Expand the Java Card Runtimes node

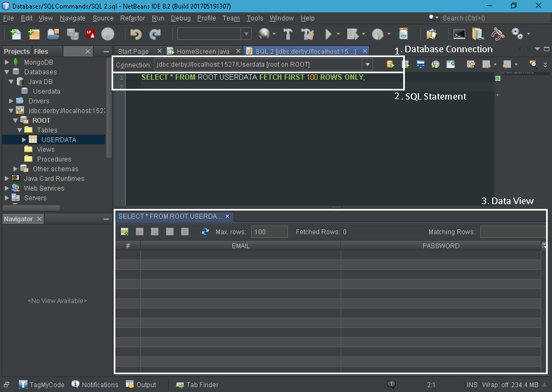tap(6, 178)
